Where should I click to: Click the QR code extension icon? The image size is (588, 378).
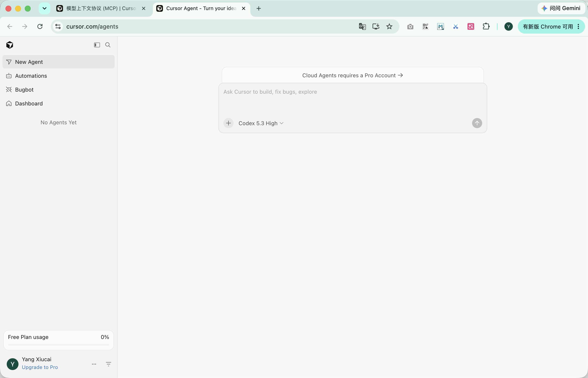click(425, 26)
